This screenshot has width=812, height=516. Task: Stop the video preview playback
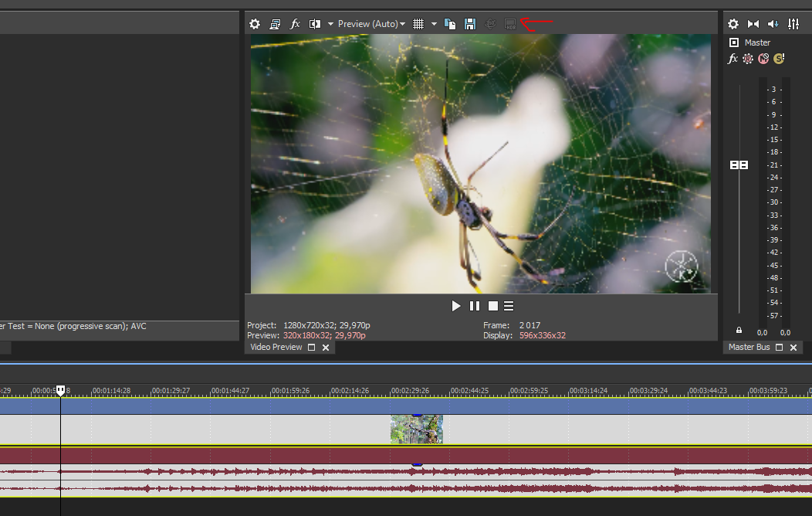click(x=493, y=306)
